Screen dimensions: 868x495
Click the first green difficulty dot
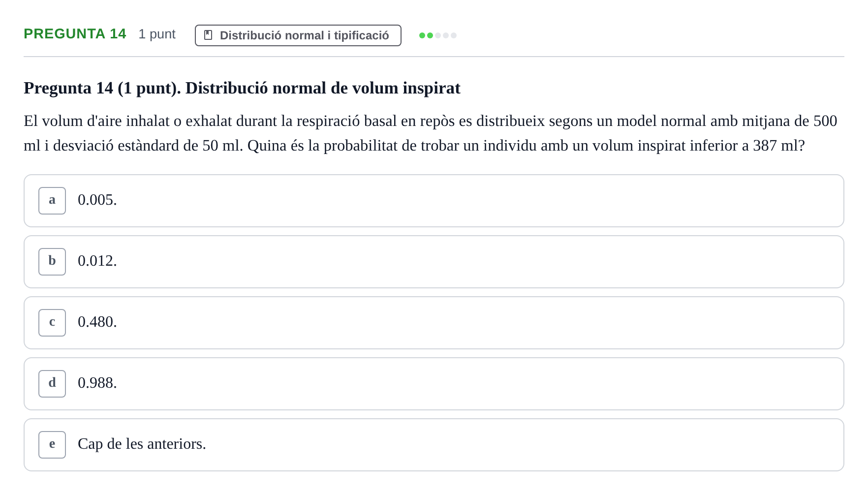click(x=422, y=35)
